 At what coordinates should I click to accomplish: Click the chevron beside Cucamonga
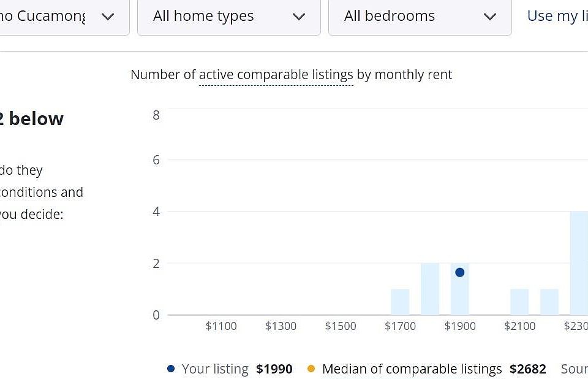click(108, 17)
